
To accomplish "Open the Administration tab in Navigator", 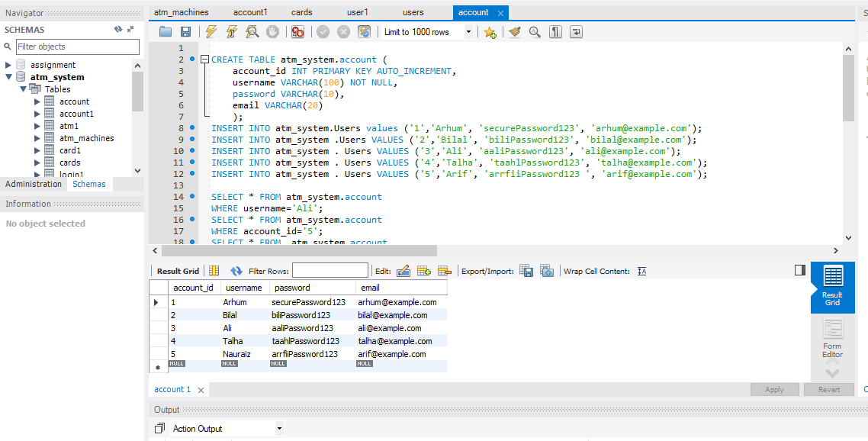I will coord(34,184).
